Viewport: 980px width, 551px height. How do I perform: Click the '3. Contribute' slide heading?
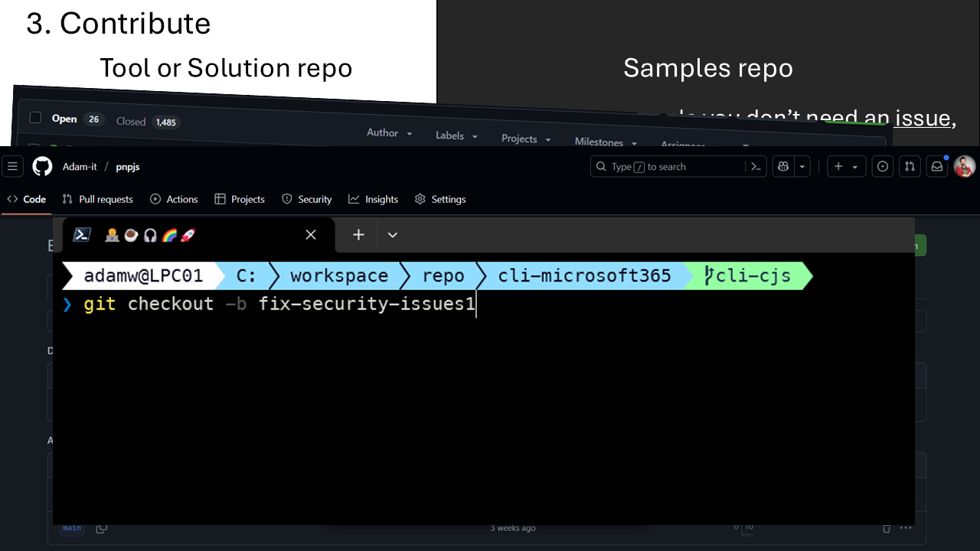[x=119, y=24]
